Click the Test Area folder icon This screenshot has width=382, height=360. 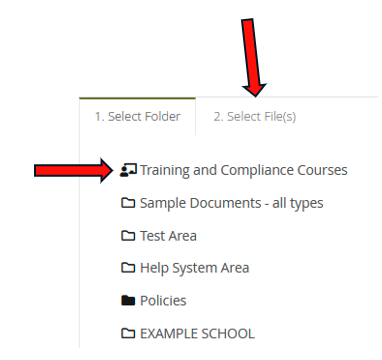[x=128, y=236]
